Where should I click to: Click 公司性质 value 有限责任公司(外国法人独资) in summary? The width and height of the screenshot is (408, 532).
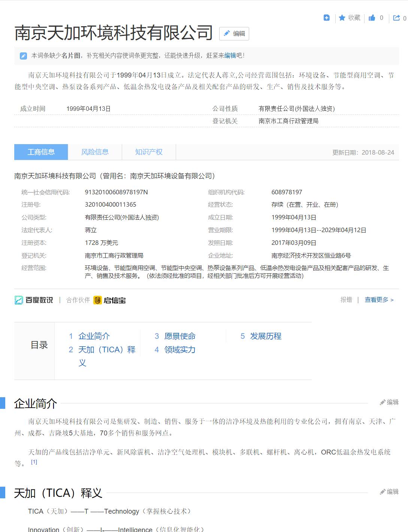(297, 109)
